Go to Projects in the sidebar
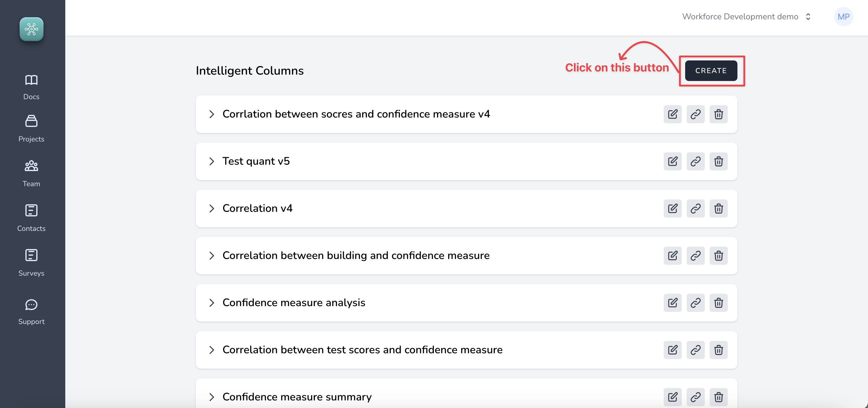This screenshot has width=868, height=408. 31,129
